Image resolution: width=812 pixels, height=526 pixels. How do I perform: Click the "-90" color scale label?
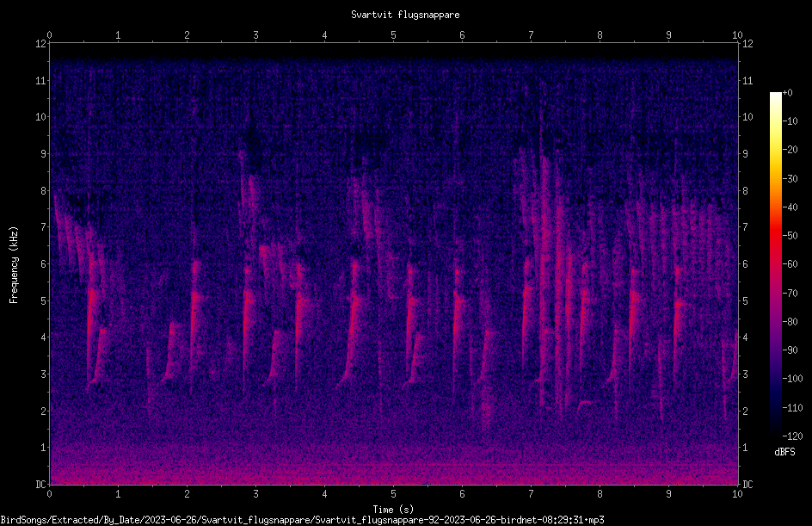[x=790, y=350]
